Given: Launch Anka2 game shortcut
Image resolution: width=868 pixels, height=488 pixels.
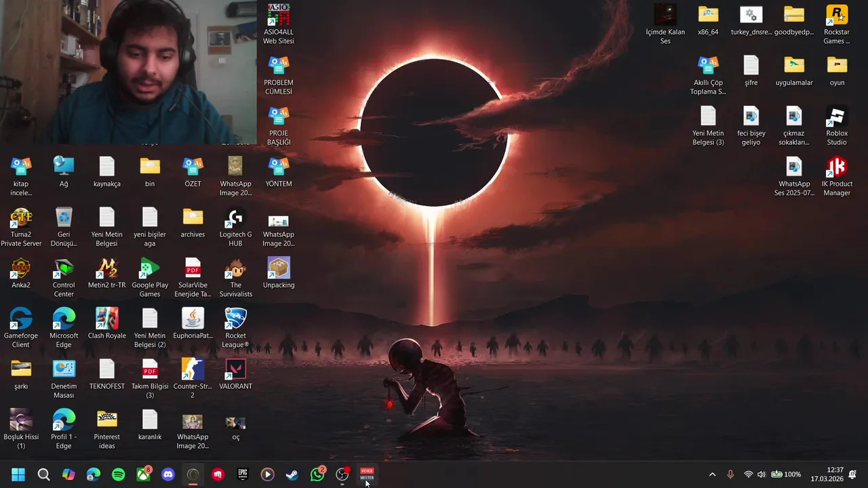Looking at the screenshot, I should 21,272.
